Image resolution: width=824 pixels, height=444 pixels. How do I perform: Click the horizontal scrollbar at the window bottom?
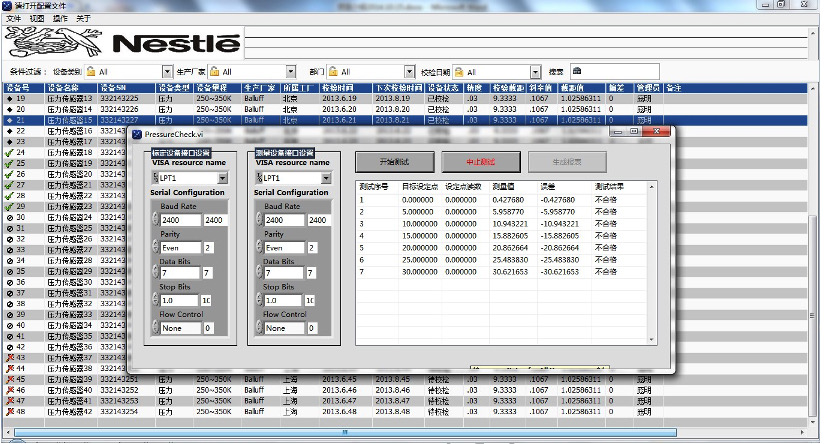[x=400, y=433]
